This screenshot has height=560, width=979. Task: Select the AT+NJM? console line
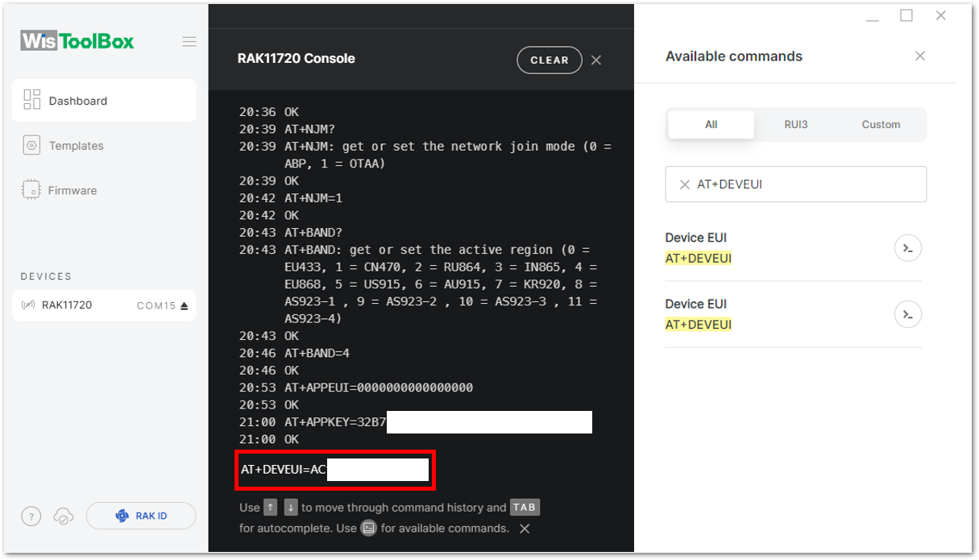point(310,129)
